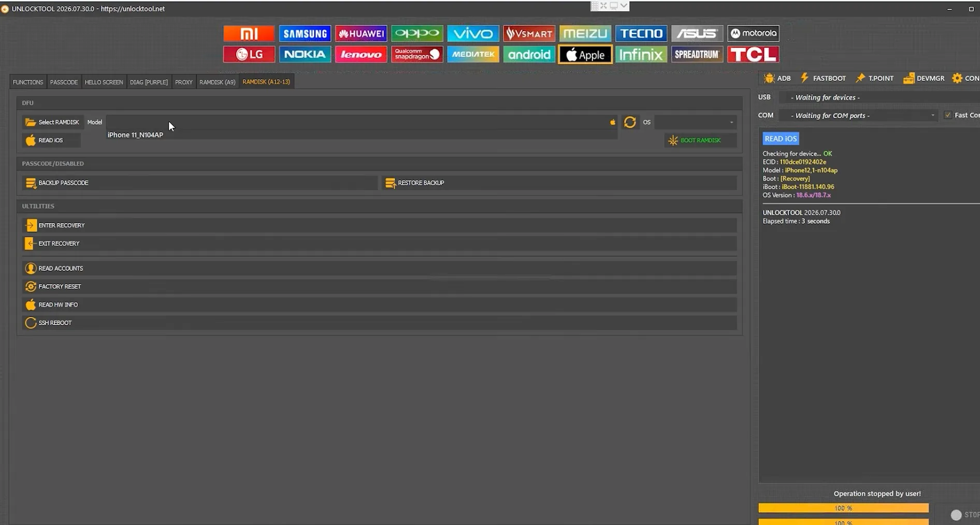Image resolution: width=980 pixels, height=525 pixels.
Task: Click the BACKUP PASSCODE button
Action: coord(200,183)
